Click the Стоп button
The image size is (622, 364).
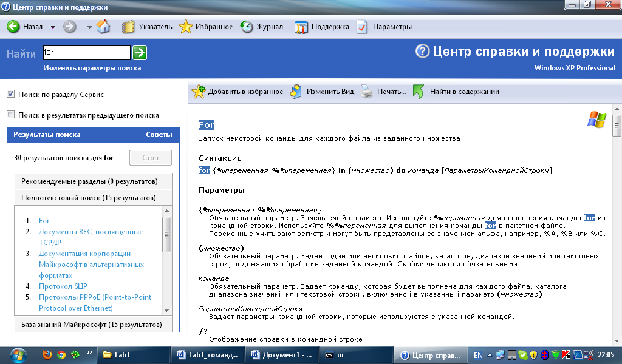point(151,158)
